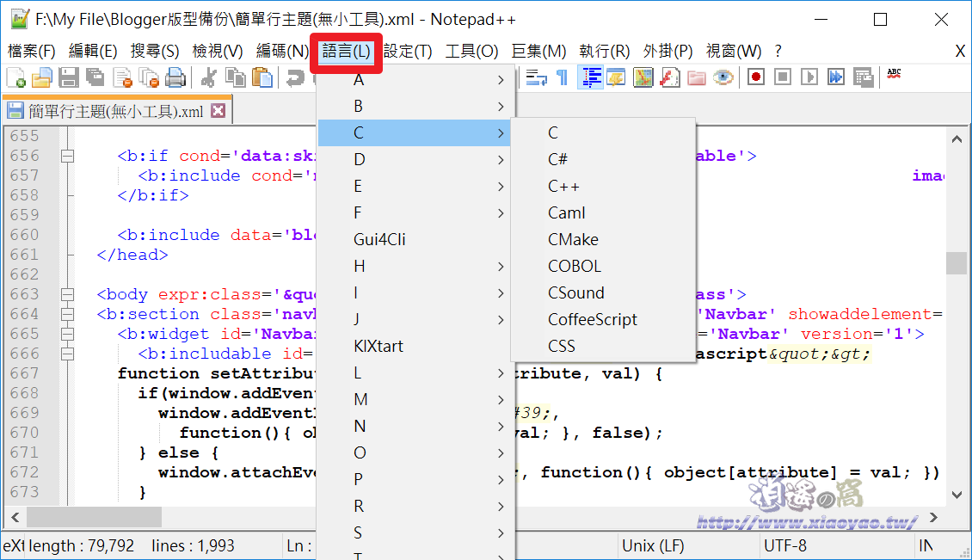Play the recorded macro
Screen dimensions: 972x560
[809, 77]
